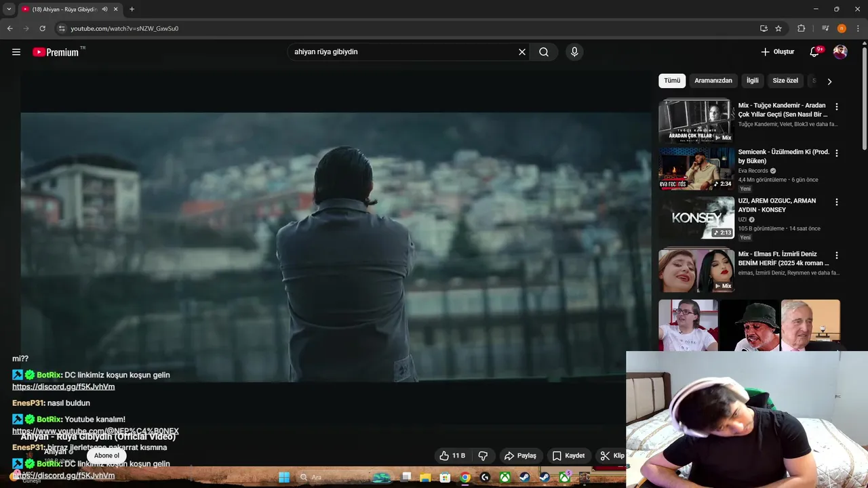Open options for Semicenk Üzülmedim Ki
The width and height of the screenshot is (868, 488).
click(837, 154)
